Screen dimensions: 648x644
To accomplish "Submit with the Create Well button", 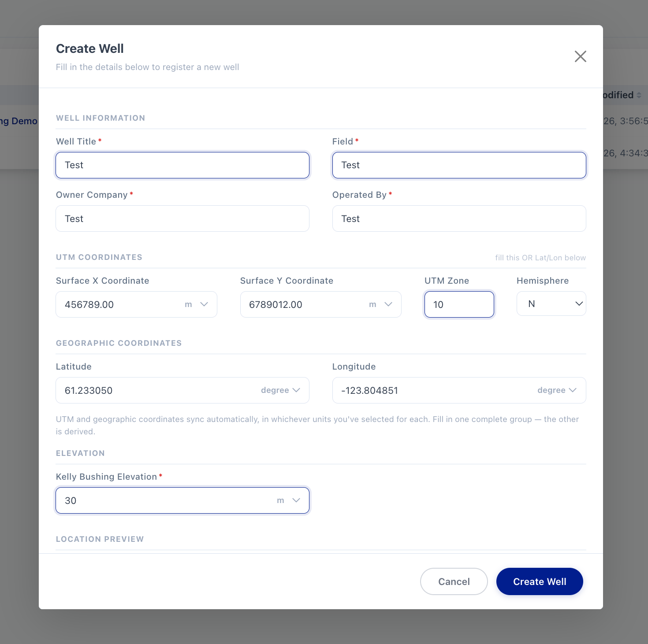I will [540, 581].
